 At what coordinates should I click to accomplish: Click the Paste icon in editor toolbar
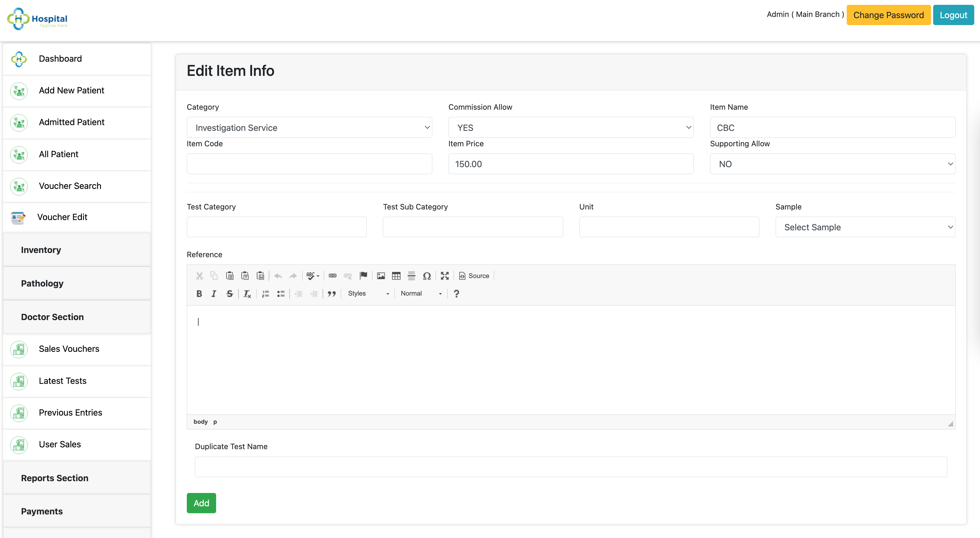[230, 276]
